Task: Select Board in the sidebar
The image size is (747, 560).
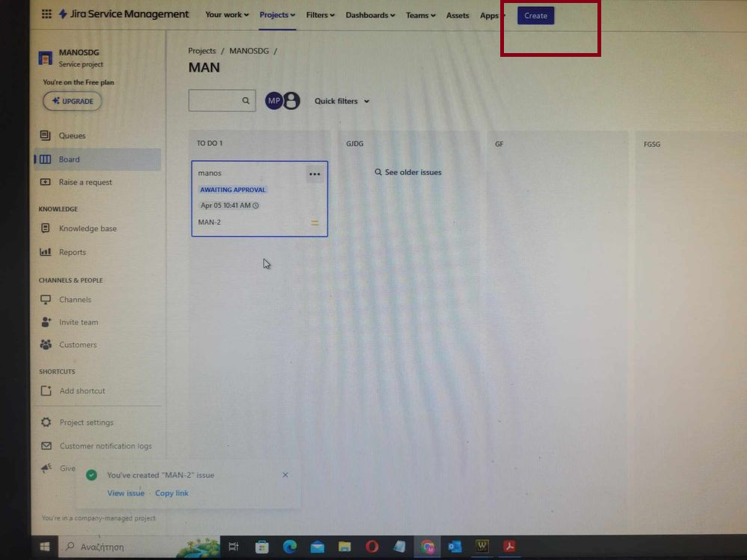Action: [97, 159]
